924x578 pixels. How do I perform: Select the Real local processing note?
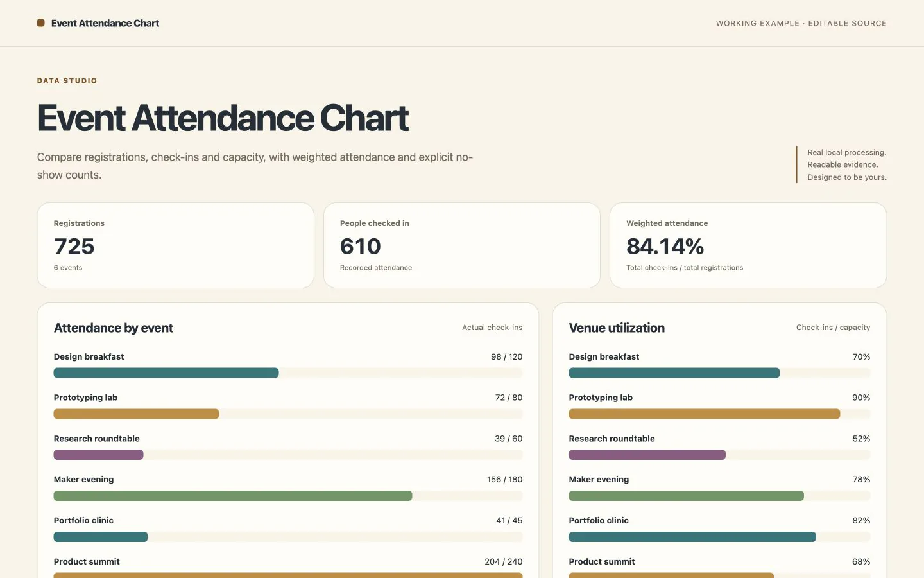point(847,152)
